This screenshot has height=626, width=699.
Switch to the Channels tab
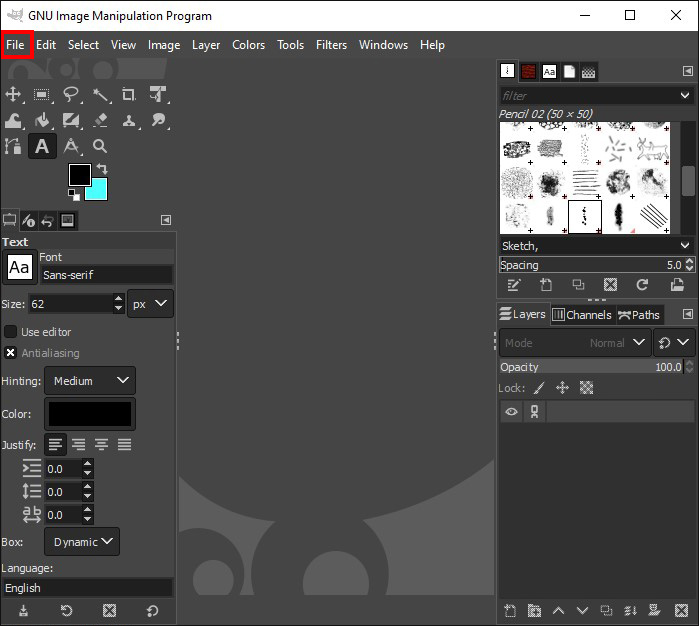(582, 315)
